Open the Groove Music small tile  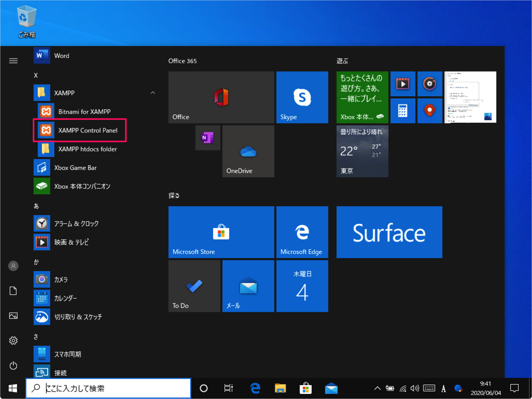(430, 84)
